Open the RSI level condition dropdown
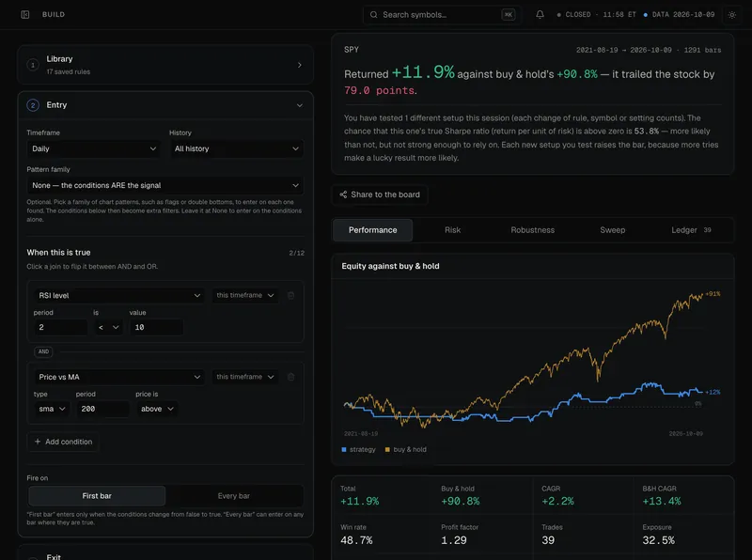Image resolution: width=752 pixels, height=560 pixels. (119, 295)
